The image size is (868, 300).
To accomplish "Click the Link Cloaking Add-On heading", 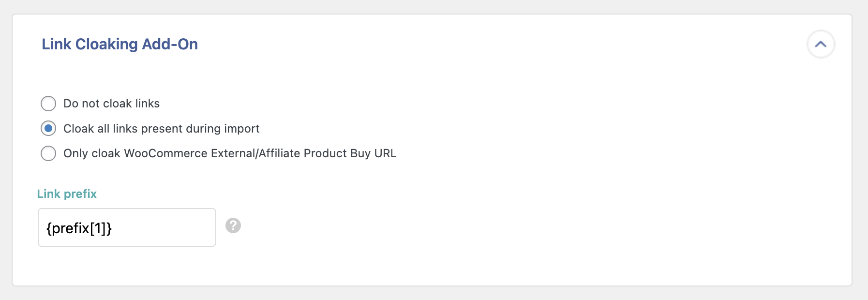I will 120,44.
